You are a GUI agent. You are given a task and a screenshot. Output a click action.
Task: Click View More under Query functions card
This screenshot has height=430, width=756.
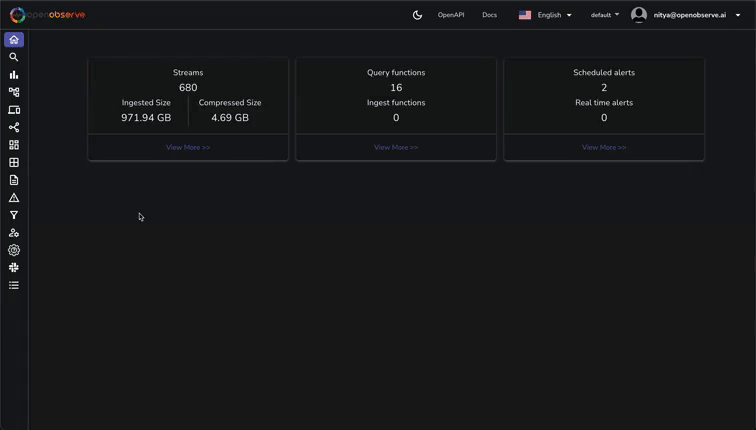coord(396,147)
